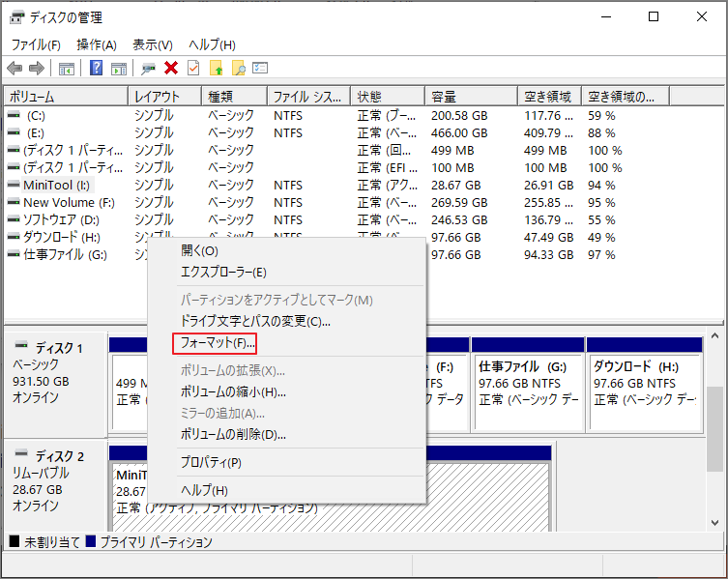Click the リムーバブル disk 2 label
Screen dimensions: 728x579
click(41, 473)
